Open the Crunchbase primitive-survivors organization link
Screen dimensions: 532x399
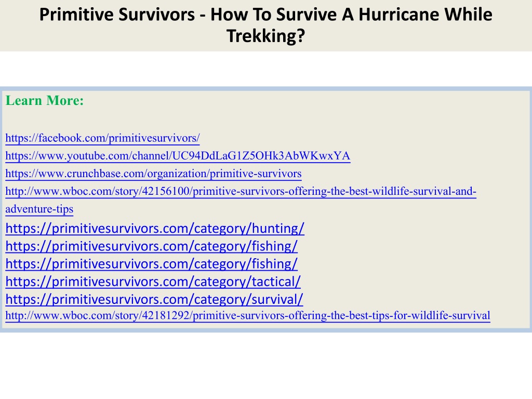click(x=153, y=174)
